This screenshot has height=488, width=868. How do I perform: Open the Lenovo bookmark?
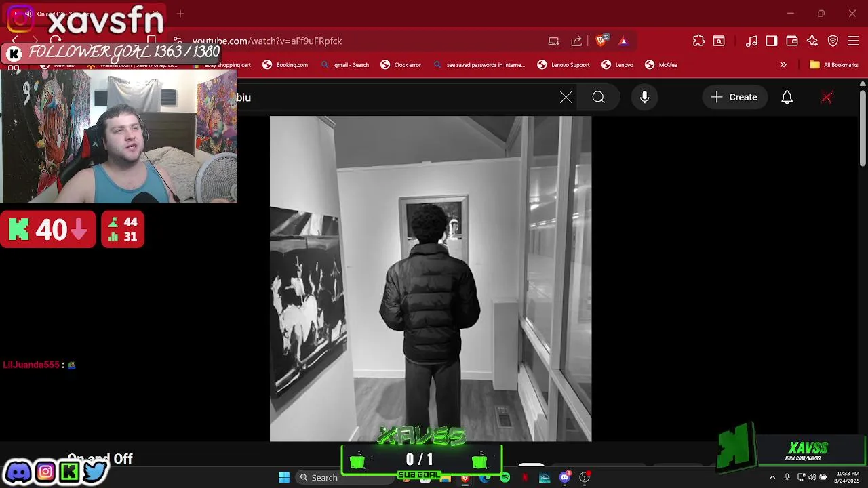(x=617, y=65)
